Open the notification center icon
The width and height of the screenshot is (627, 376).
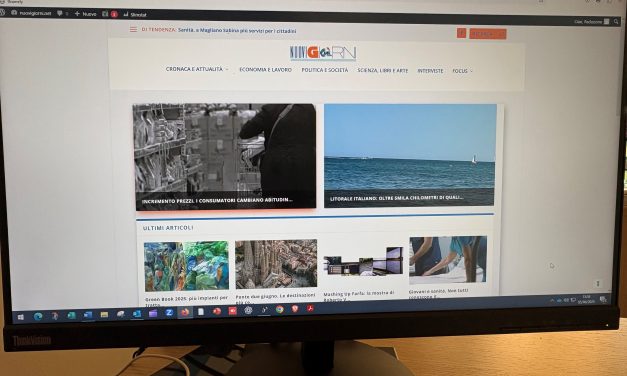coord(603,299)
